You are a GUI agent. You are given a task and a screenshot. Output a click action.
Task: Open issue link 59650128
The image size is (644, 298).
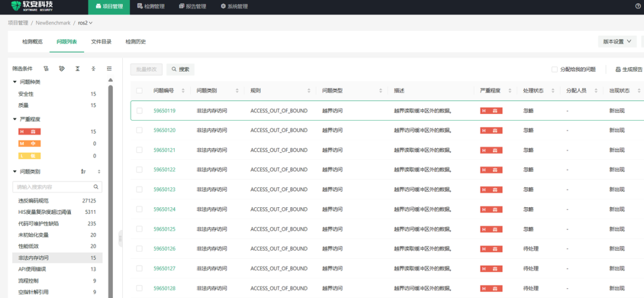click(x=165, y=288)
